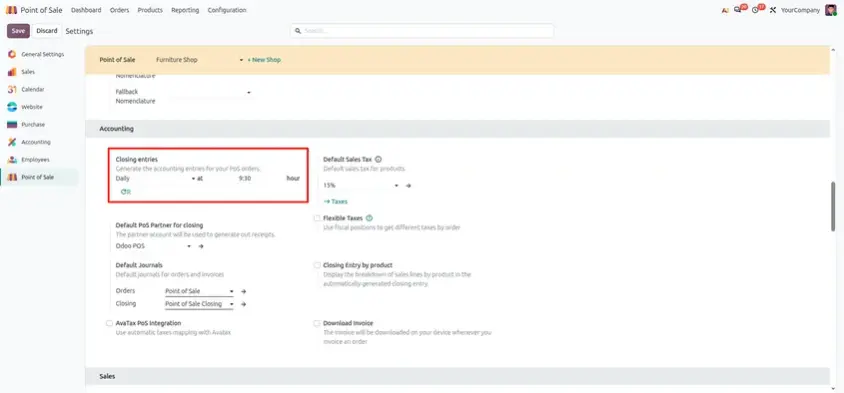The image size is (844, 393).
Task: Open the Dashboard menu
Action: 86,10
